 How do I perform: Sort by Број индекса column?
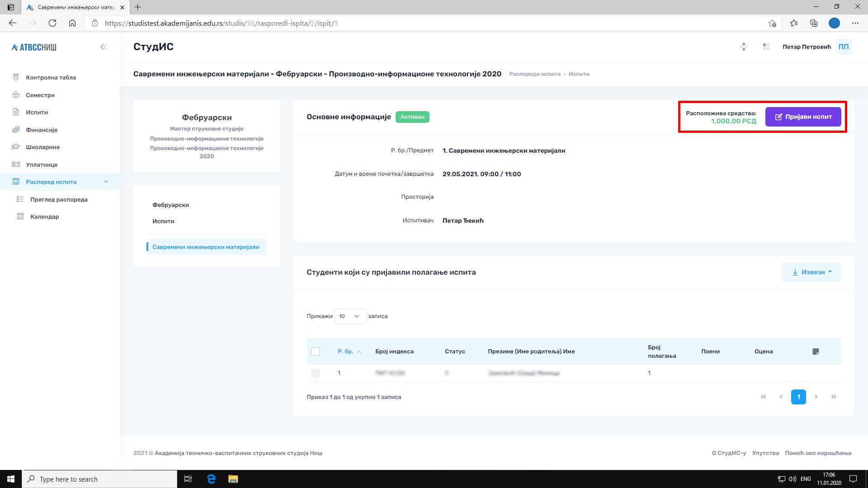click(394, 352)
